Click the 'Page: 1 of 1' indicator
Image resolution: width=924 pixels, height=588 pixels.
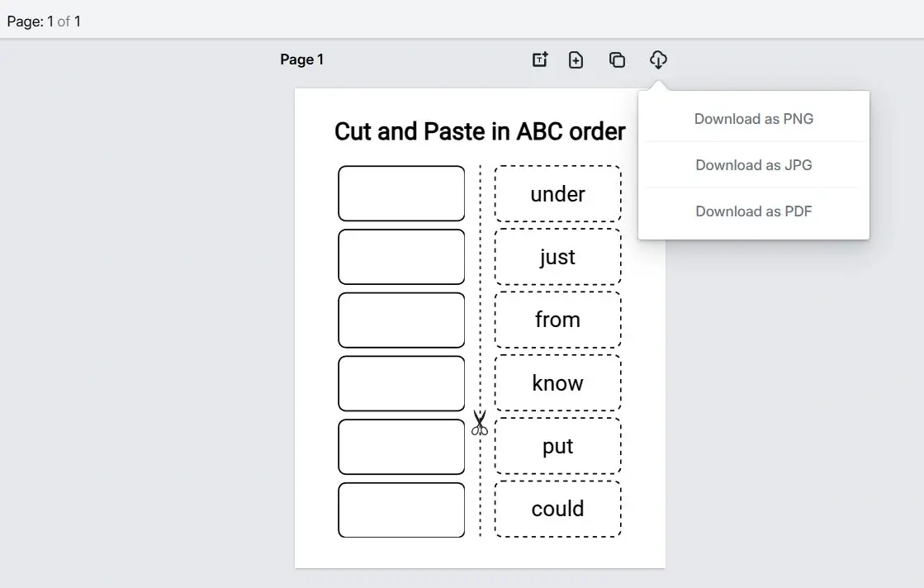tap(44, 21)
